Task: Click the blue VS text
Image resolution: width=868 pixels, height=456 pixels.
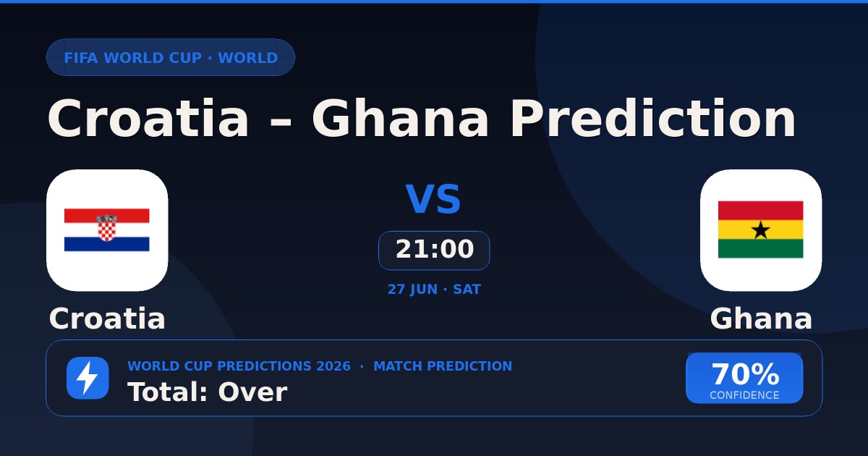Action: click(x=433, y=200)
